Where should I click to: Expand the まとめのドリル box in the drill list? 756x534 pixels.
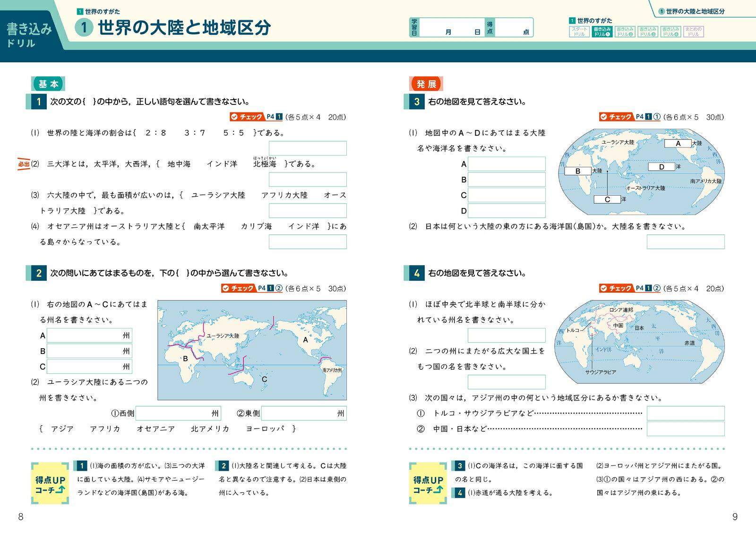tap(694, 32)
